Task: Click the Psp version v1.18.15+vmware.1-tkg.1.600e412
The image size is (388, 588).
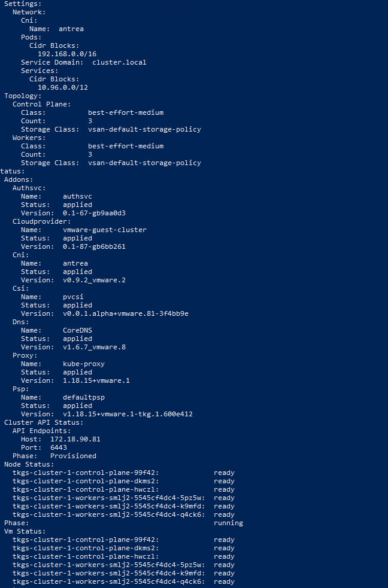Action: 128,414
